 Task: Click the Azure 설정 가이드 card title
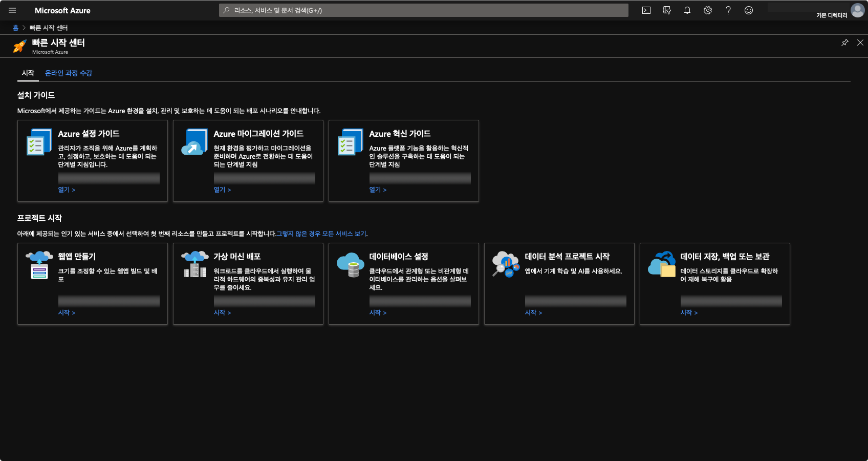pos(89,134)
